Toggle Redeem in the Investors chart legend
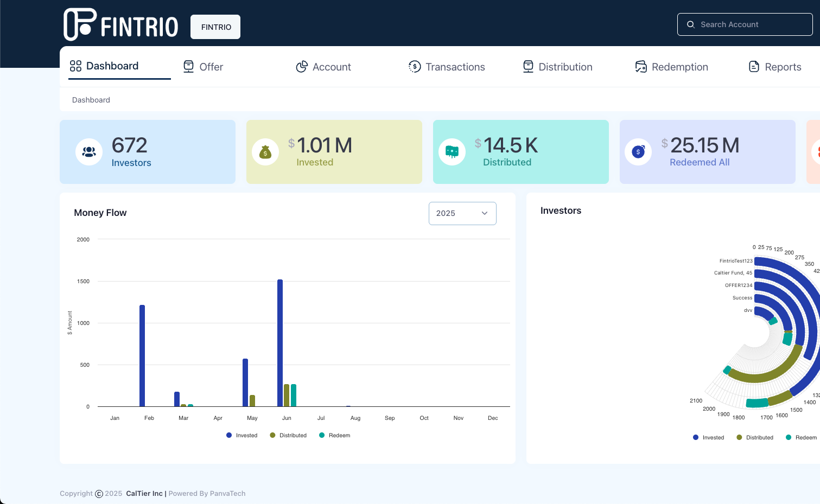This screenshot has width=820, height=504. click(801, 437)
